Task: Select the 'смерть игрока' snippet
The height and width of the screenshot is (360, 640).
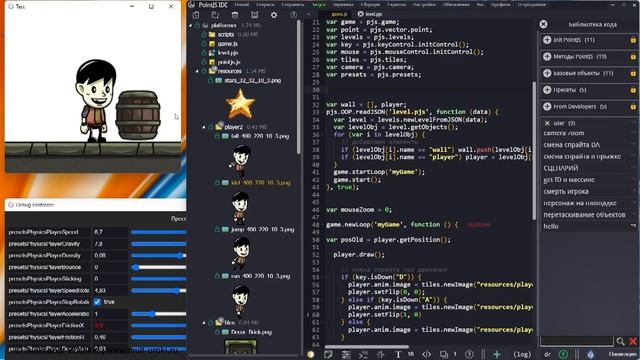Action: 566,191
